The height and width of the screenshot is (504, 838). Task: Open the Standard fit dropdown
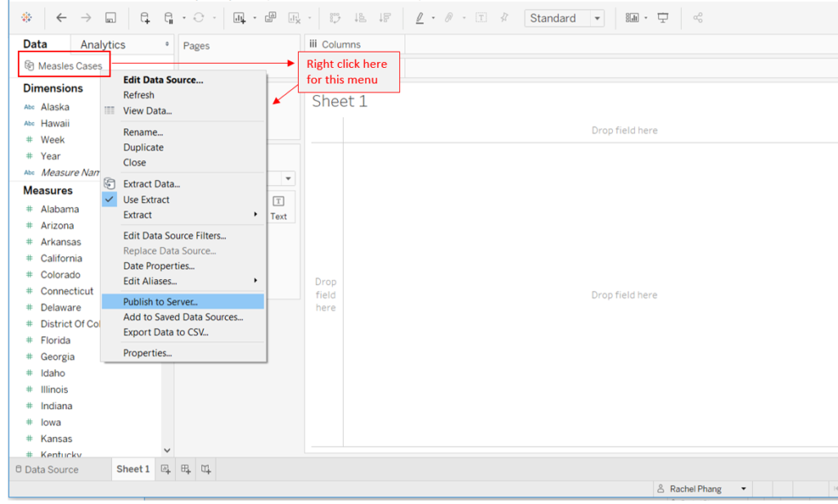(597, 17)
